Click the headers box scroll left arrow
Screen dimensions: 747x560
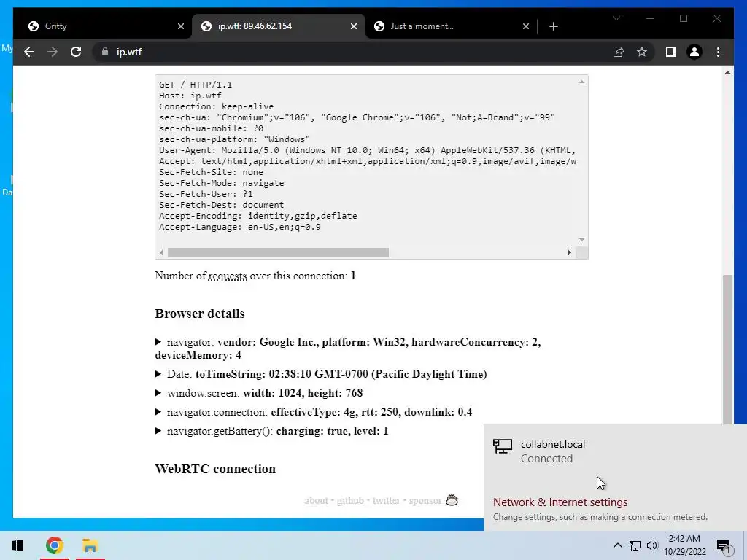tap(161, 252)
